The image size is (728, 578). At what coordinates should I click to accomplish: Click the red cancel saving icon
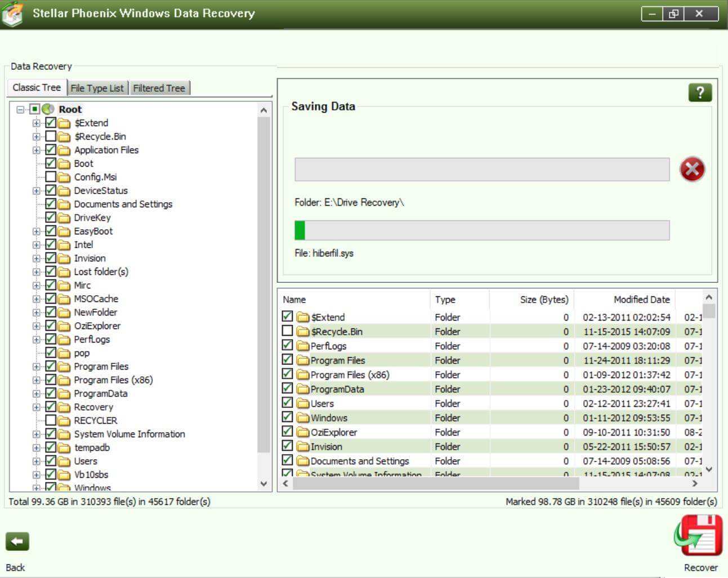tap(692, 169)
